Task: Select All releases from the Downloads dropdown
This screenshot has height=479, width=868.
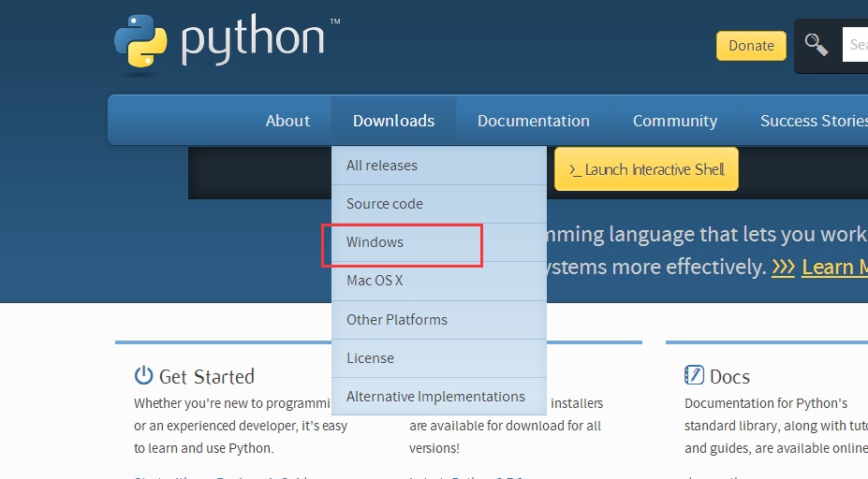Action: point(439,166)
